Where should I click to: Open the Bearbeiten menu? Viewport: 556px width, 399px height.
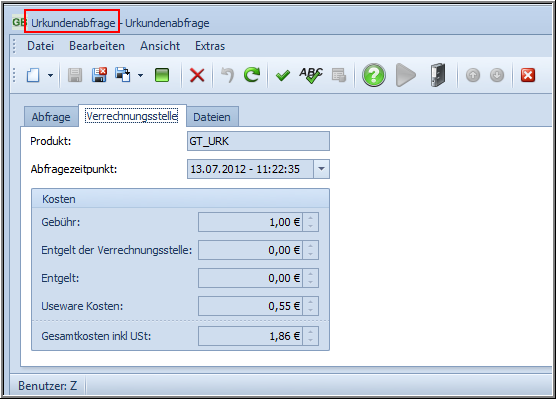coord(97,46)
